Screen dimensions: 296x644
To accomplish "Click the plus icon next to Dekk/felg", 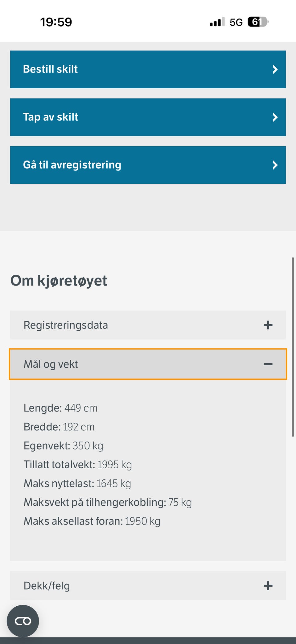I will [268, 586].
